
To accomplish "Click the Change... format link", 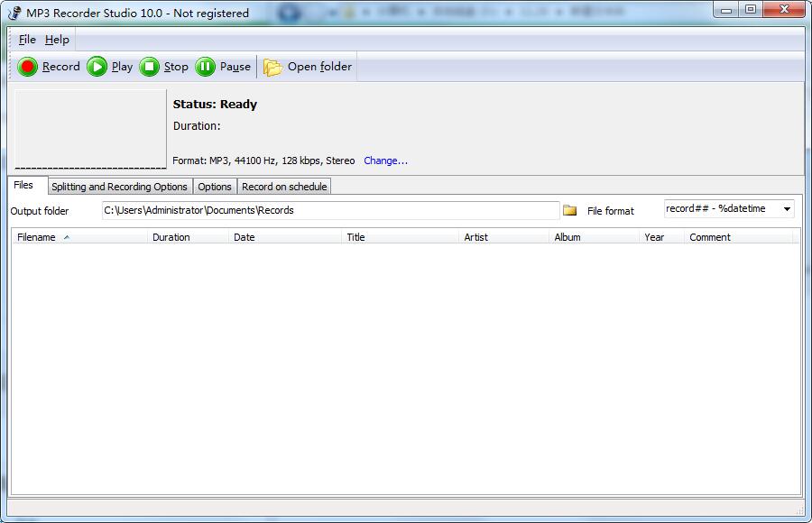I will [385, 161].
